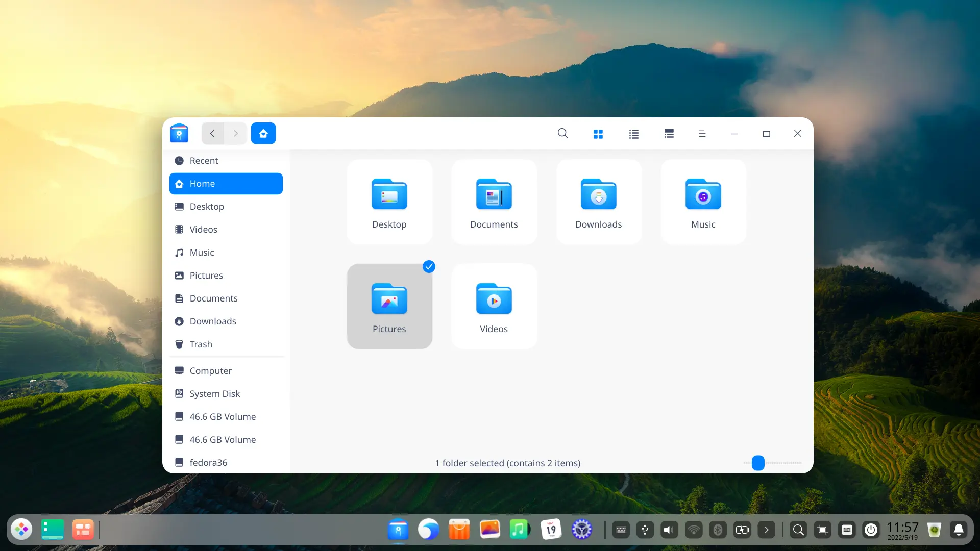
Task: Uncheck the Pictures folder checkmark
Action: [x=429, y=266]
